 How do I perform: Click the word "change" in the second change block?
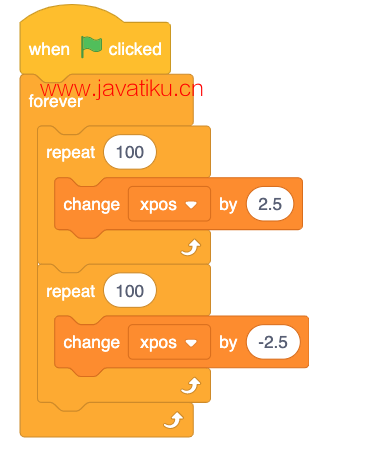[92, 343]
